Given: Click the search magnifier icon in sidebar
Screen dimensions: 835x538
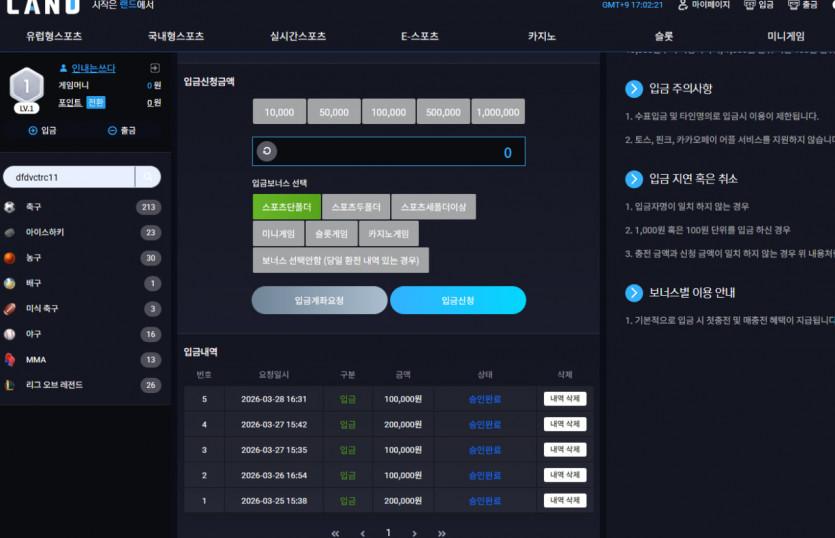Looking at the screenshot, I should 148,177.
